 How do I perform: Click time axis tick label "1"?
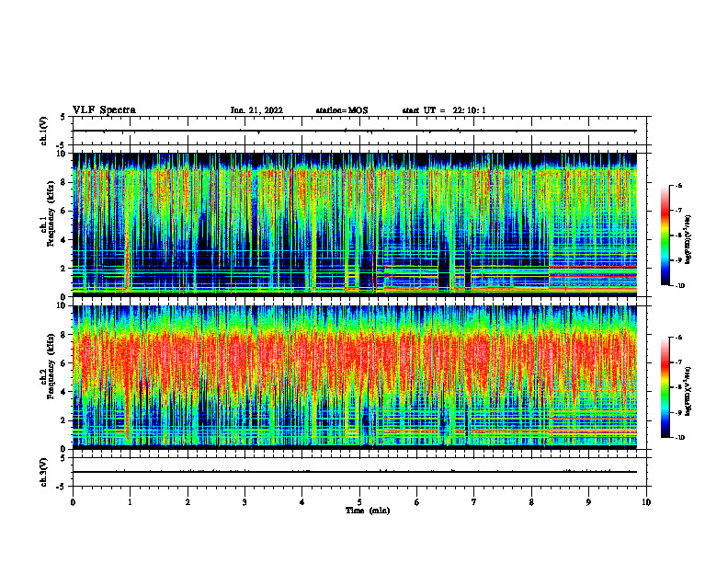[x=130, y=502]
